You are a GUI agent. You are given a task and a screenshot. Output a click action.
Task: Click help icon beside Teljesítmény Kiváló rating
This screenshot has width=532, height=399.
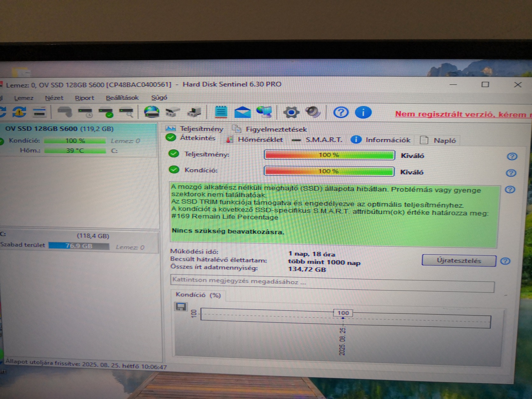(512, 156)
